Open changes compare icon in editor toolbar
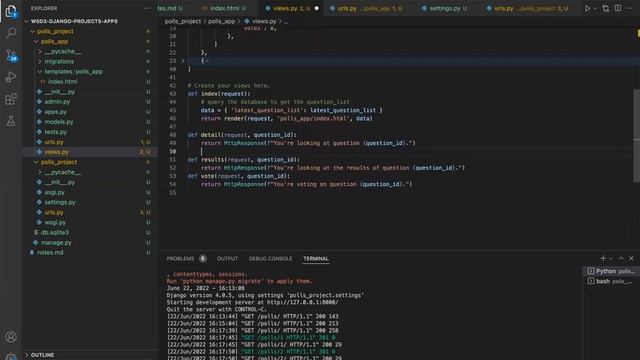This screenshot has width=640, height=360. pos(606,8)
